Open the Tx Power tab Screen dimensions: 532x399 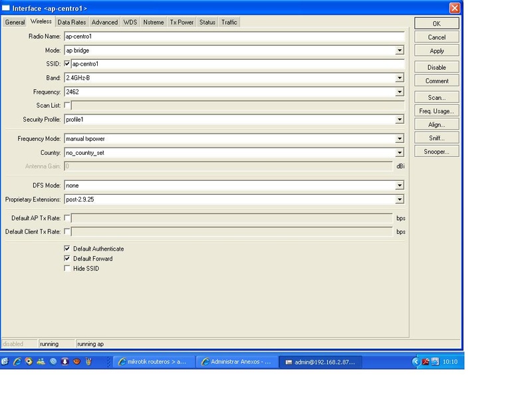coord(182,22)
